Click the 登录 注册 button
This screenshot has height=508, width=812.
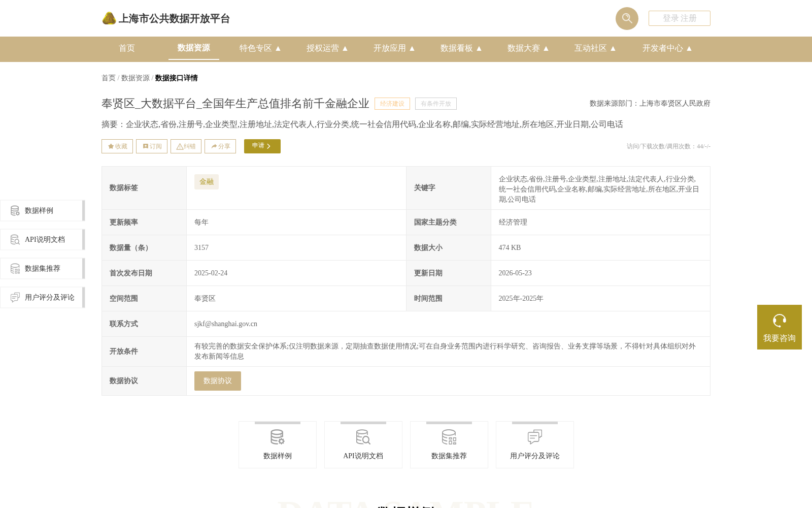tap(680, 18)
